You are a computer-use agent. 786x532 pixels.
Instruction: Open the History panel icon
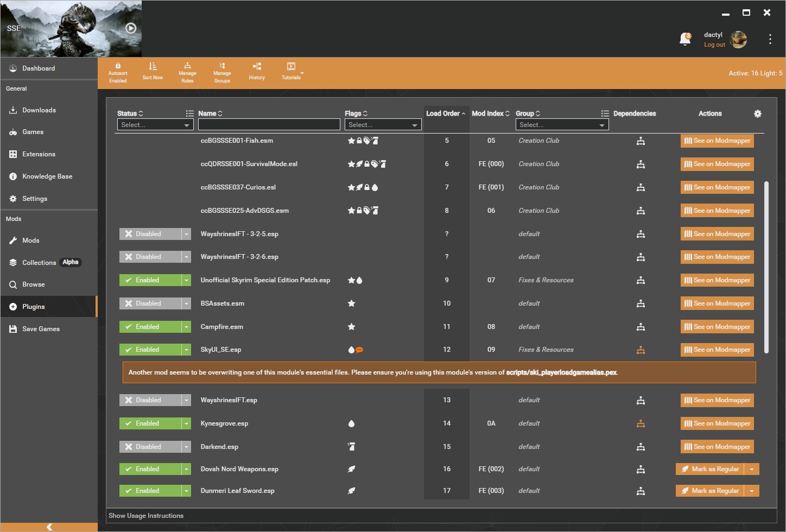coord(257,71)
